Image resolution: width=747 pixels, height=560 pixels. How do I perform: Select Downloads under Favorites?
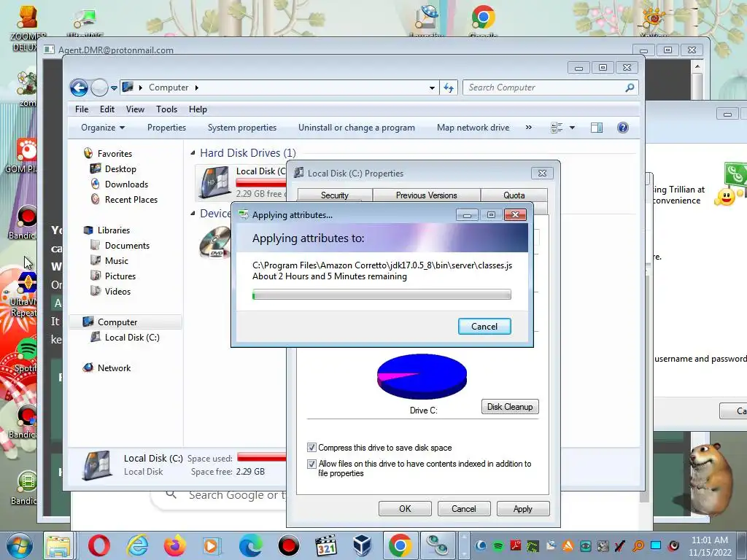tap(126, 184)
